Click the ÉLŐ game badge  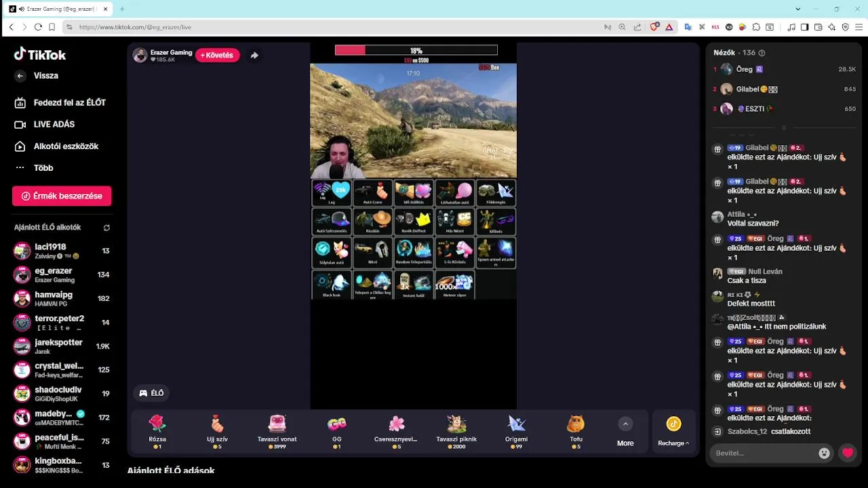pos(151,393)
